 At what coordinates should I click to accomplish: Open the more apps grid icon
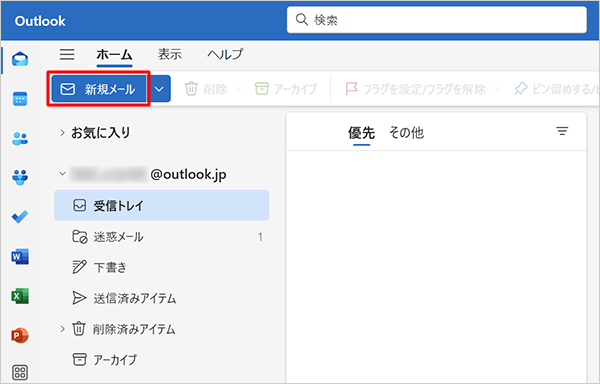(x=20, y=372)
